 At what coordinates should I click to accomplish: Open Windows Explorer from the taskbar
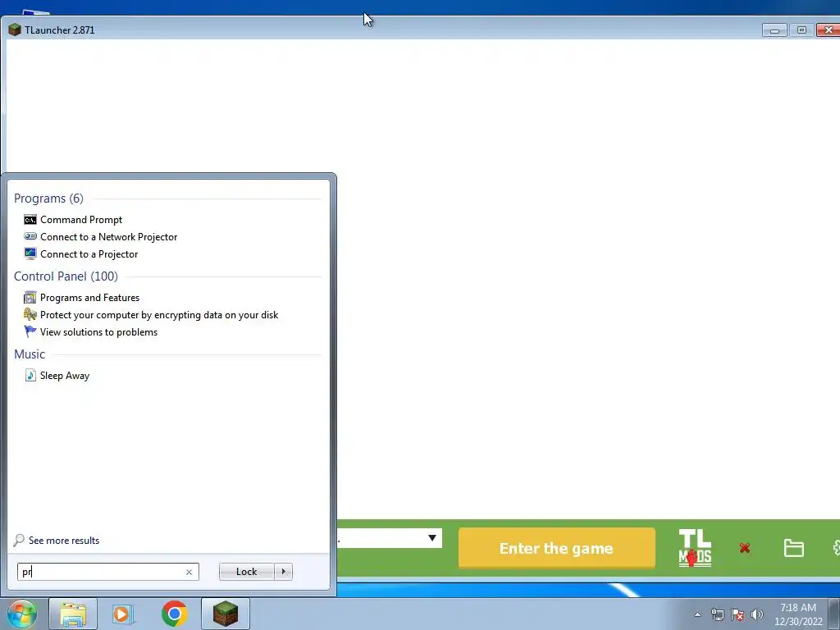[73, 614]
